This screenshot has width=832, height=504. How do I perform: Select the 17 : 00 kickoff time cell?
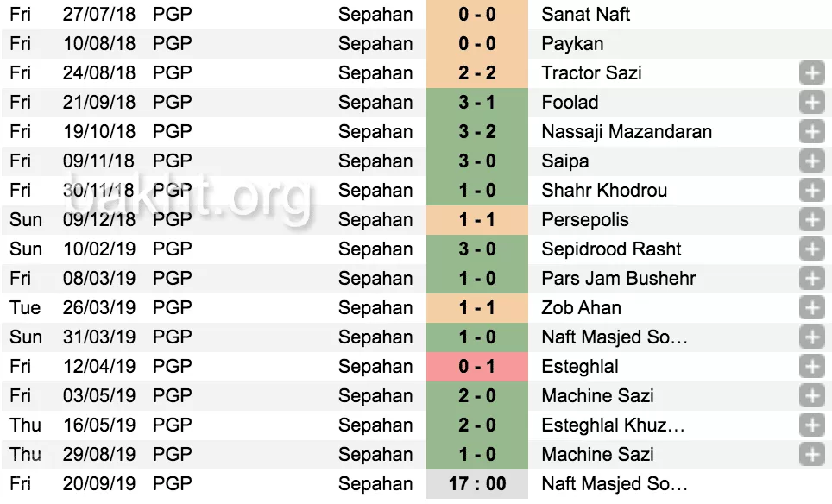coord(476,484)
